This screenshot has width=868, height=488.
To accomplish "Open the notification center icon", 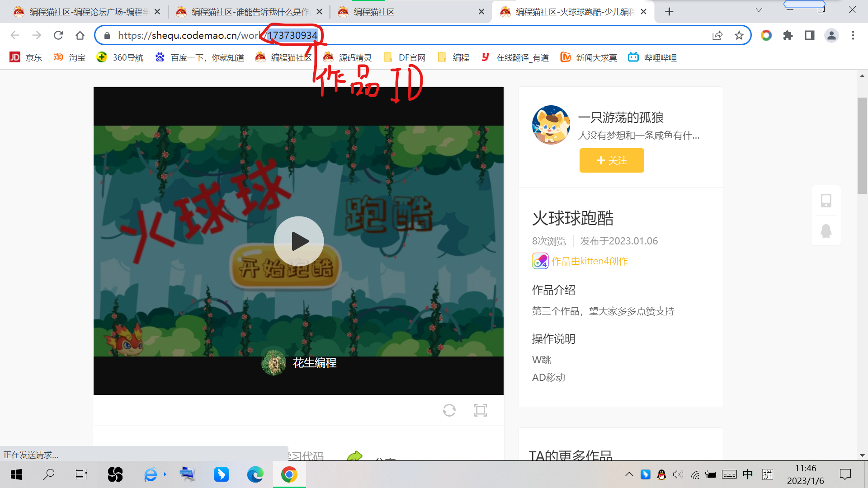I will click(x=845, y=474).
